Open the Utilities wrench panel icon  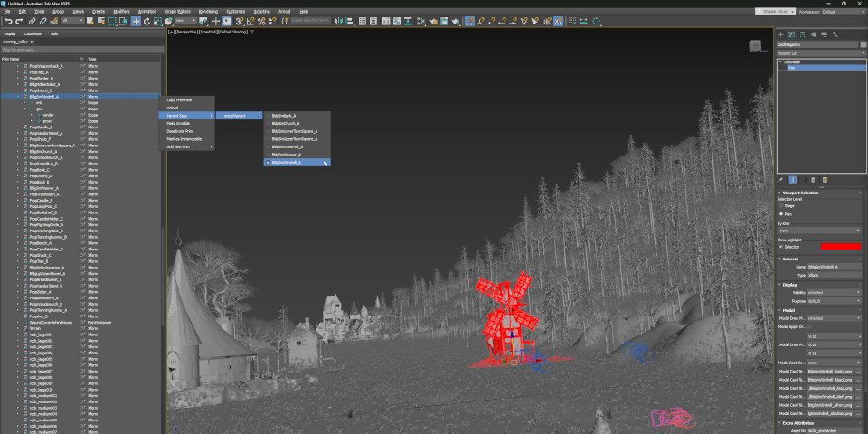[835, 34]
